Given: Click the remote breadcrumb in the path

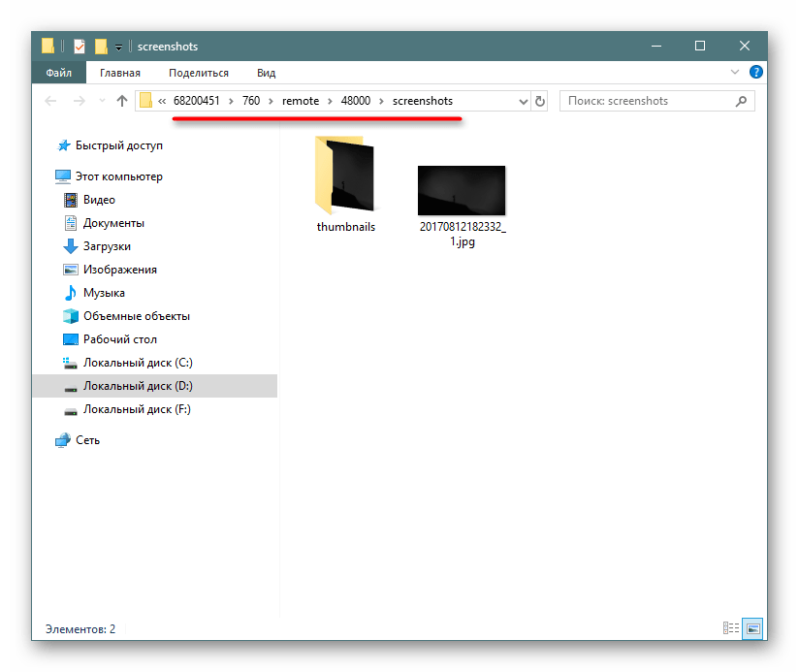Looking at the screenshot, I should 300,101.
